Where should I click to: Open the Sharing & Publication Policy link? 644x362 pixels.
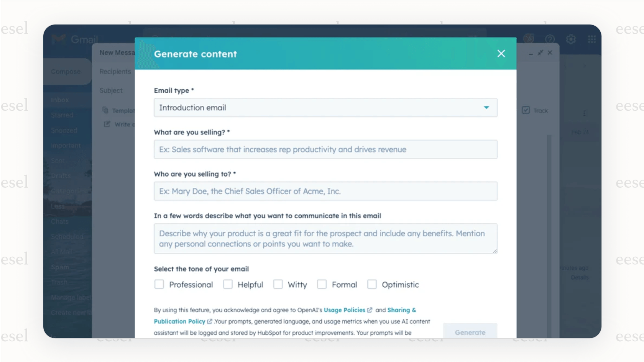pyautogui.click(x=180, y=321)
